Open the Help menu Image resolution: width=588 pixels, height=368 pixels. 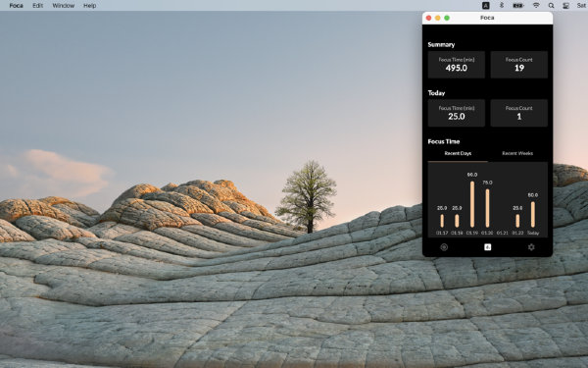point(89,5)
